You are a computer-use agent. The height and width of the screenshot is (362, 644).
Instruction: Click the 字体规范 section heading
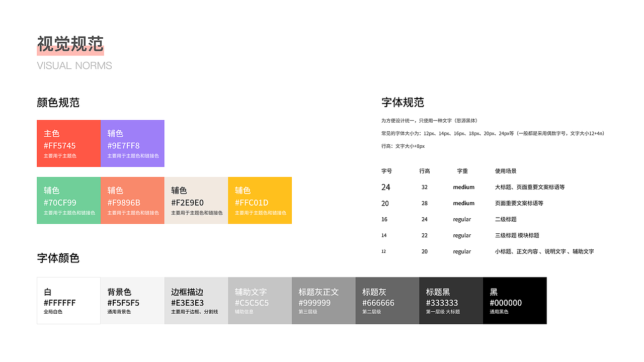(403, 103)
